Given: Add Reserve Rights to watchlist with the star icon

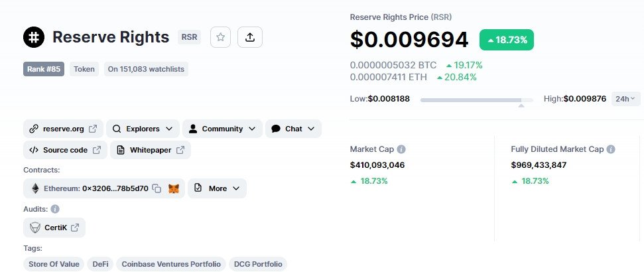Looking at the screenshot, I should (x=221, y=37).
